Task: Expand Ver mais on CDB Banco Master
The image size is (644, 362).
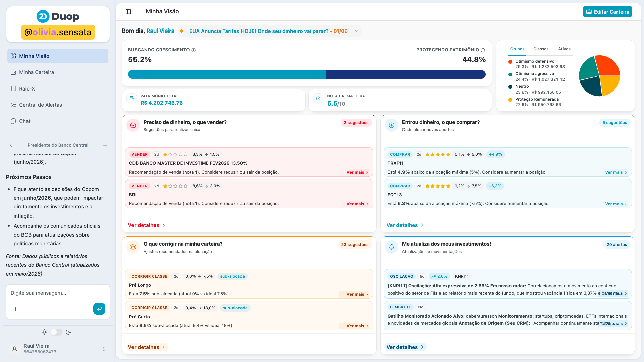Action: 358,172
